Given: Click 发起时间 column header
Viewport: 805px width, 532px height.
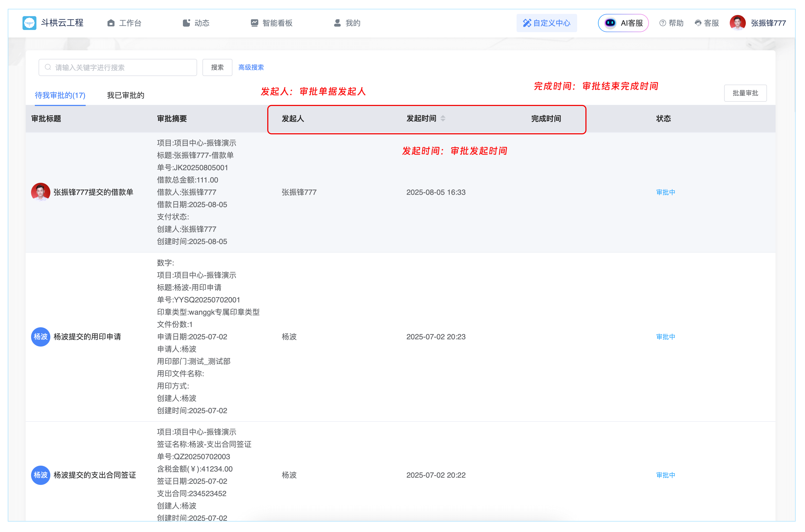Looking at the screenshot, I should [x=421, y=118].
